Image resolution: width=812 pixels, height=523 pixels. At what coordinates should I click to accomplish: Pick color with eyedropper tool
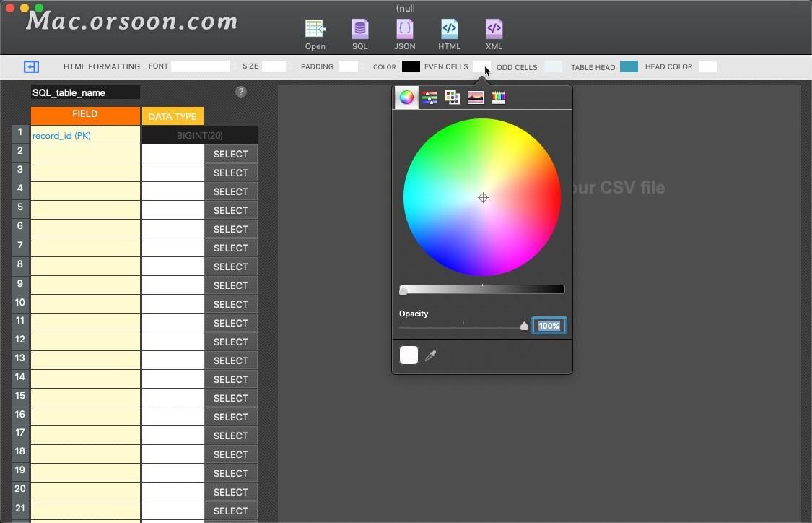(x=430, y=355)
